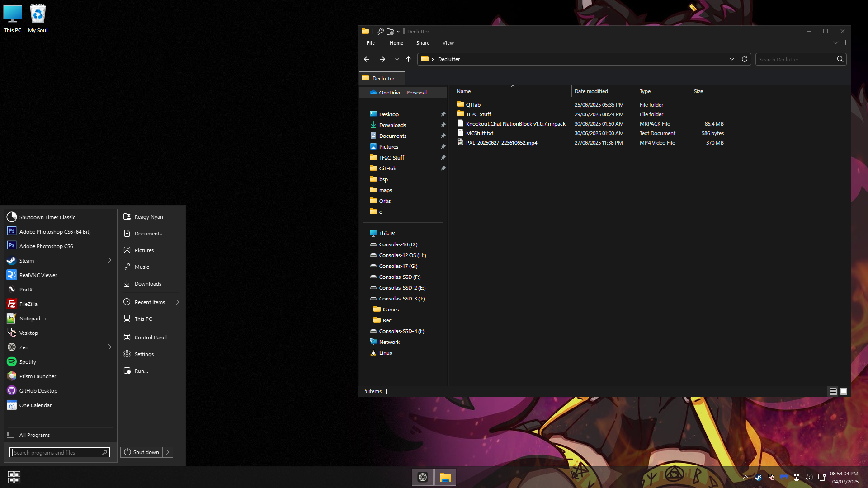This screenshot has width=868, height=488.
Task: Open the View ribbon tab
Action: (x=448, y=43)
